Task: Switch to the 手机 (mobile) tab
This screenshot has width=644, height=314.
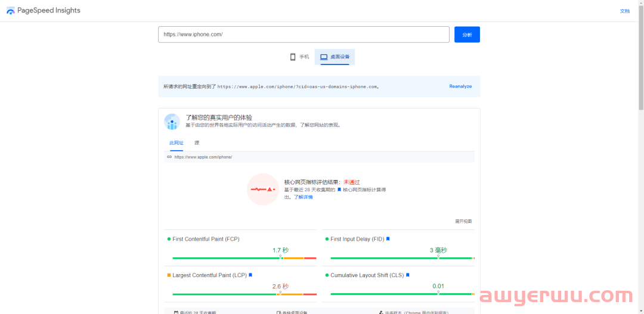Action: [299, 57]
